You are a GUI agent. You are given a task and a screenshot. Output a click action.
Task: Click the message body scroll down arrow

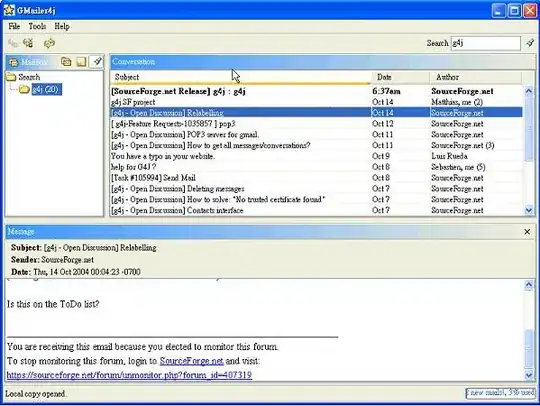529,375
